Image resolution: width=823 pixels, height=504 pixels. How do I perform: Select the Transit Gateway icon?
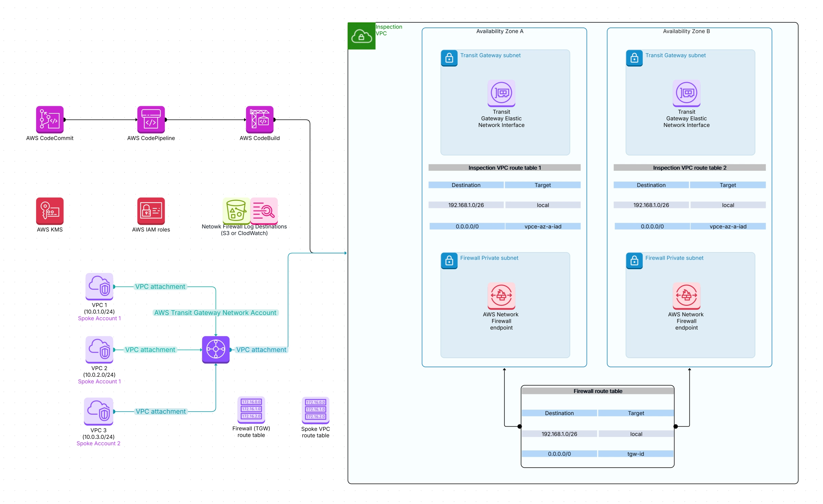(x=215, y=349)
